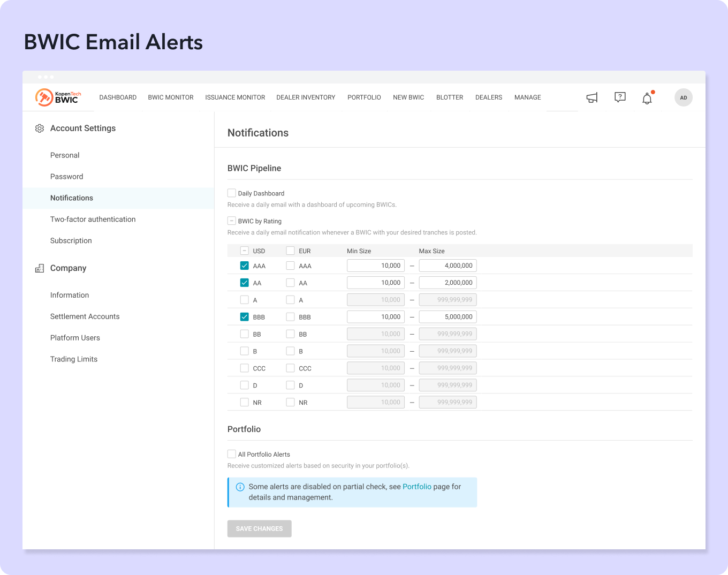Open Trading Limits in Company section
The image size is (728, 575).
(x=74, y=359)
